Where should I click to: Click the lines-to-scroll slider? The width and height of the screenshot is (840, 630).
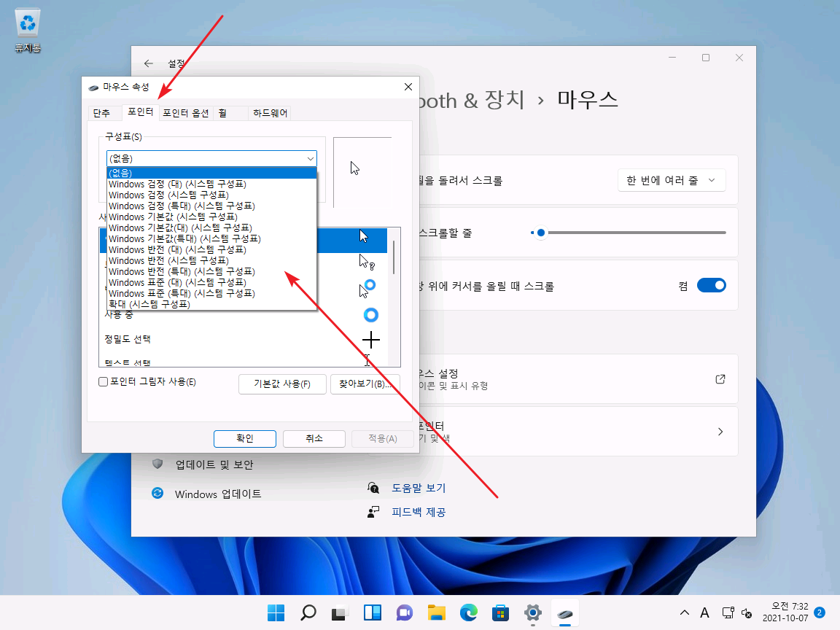pyautogui.click(x=629, y=233)
